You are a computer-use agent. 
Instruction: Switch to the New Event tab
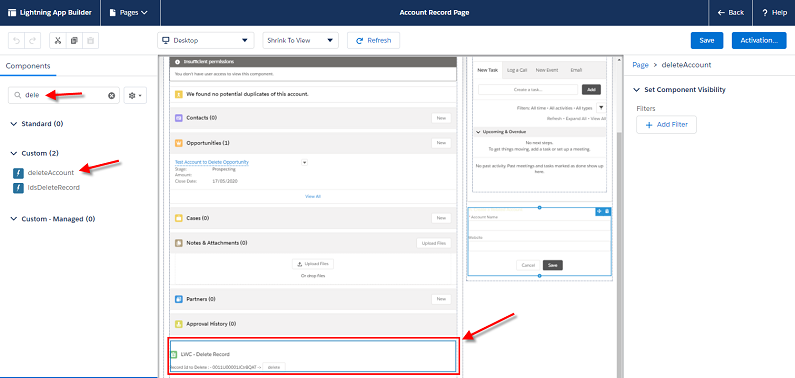(x=547, y=70)
